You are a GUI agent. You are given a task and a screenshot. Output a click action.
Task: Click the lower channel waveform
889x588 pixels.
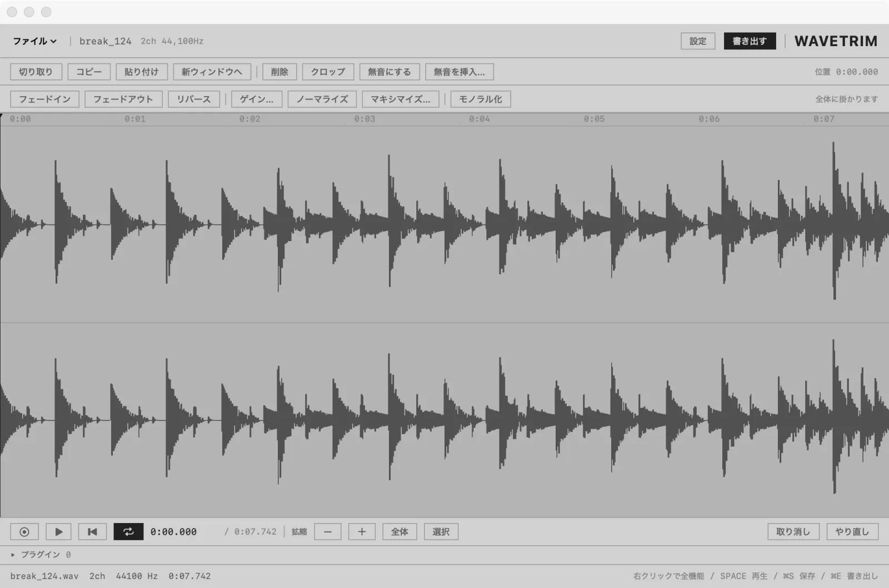444,420
